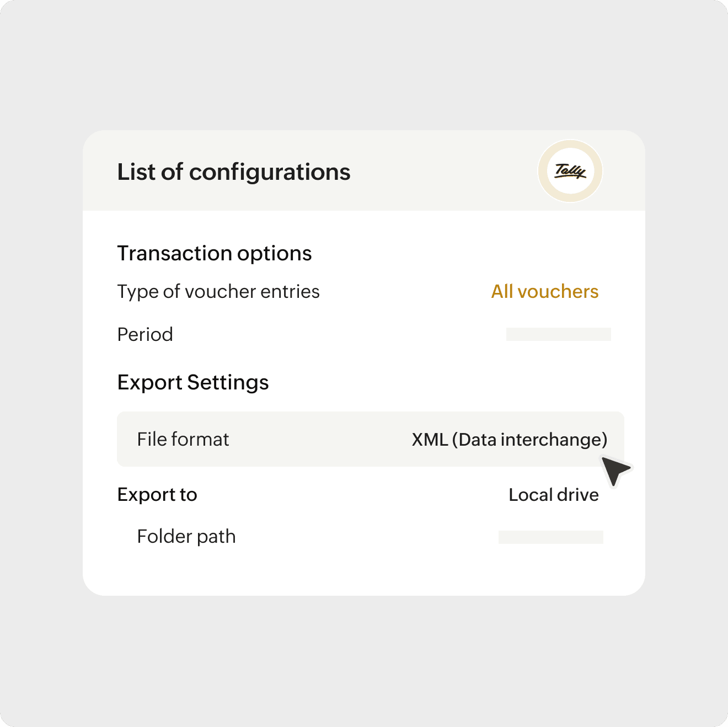Image resolution: width=728 pixels, height=727 pixels.
Task: Click the Transaction options section heading
Action: (214, 253)
